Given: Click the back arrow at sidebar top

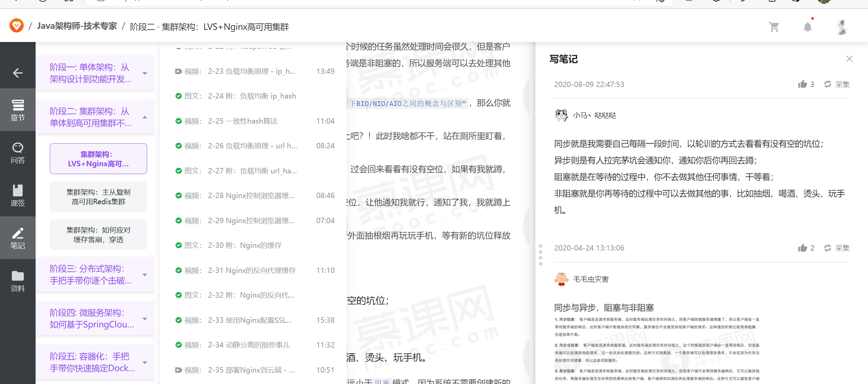Looking at the screenshot, I should click(x=18, y=73).
